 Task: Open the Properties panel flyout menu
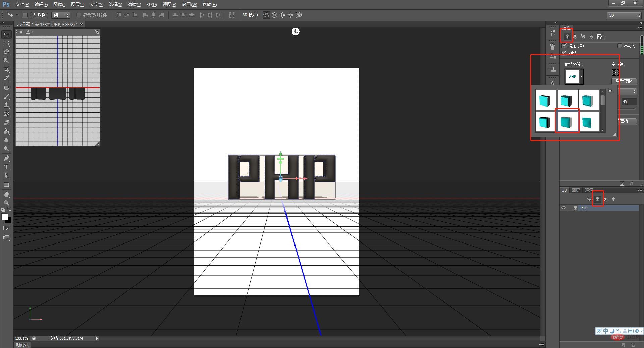tap(640, 28)
